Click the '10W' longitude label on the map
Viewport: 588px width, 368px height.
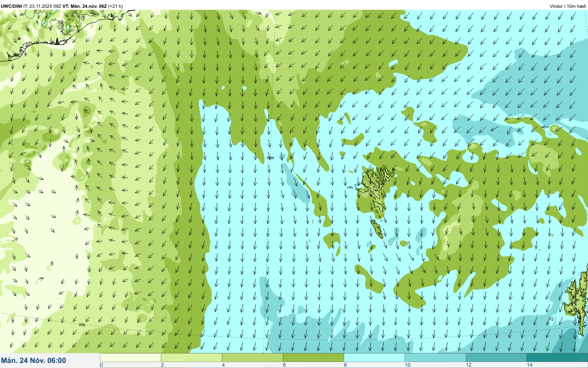tap(271, 158)
